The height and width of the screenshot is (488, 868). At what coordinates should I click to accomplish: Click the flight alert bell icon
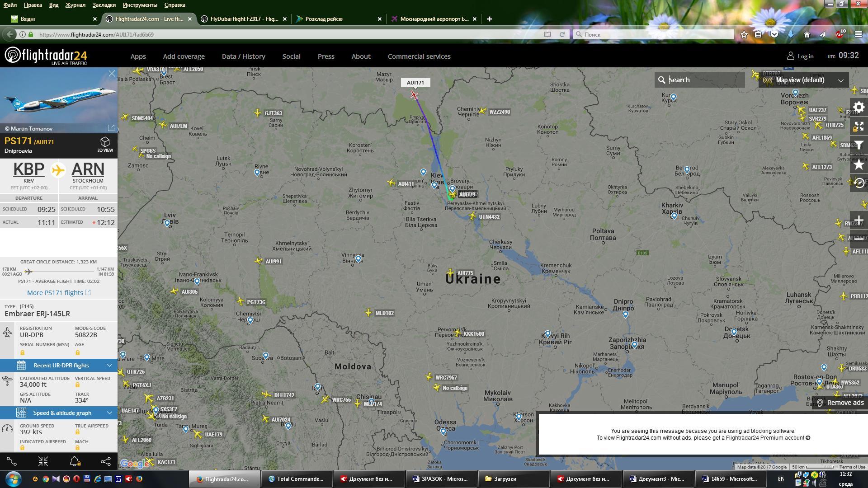click(x=75, y=461)
